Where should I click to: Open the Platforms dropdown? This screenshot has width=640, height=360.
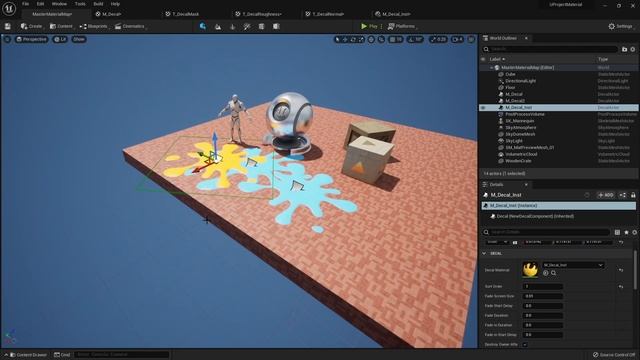click(402, 26)
